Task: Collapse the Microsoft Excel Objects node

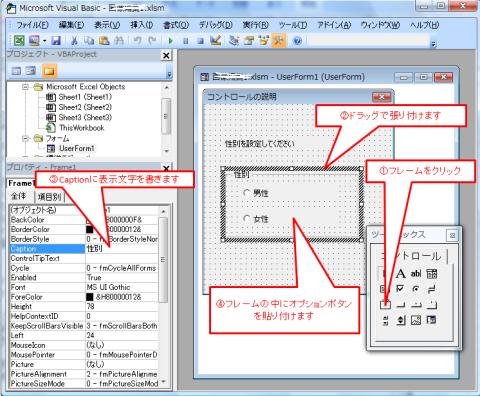Action: tap(25, 87)
